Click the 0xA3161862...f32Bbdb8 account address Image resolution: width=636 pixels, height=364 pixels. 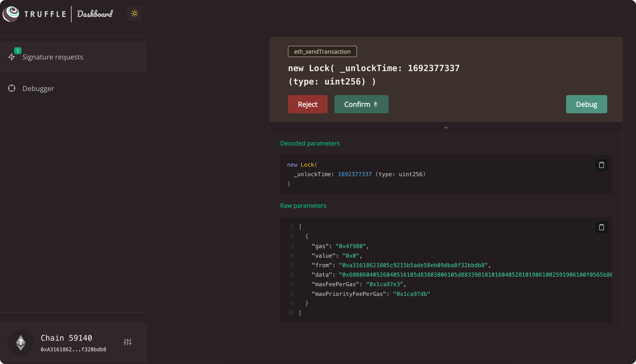(73, 350)
